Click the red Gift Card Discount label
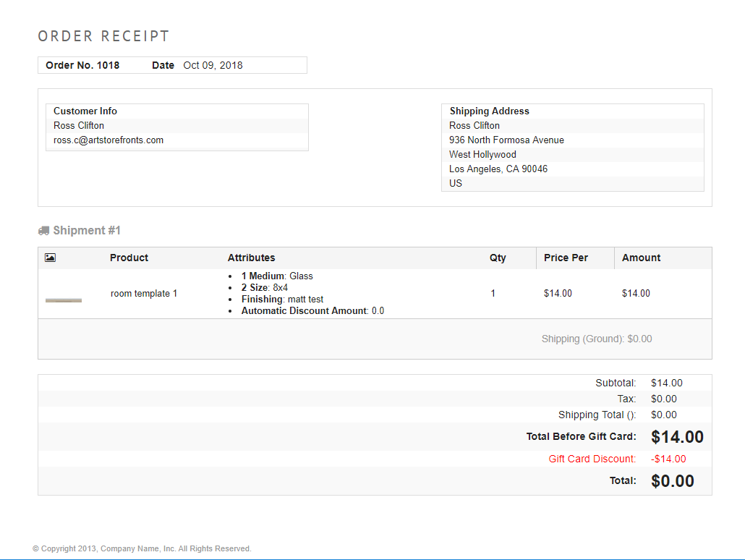Image resolution: width=745 pixels, height=560 pixels. pos(592,459)
